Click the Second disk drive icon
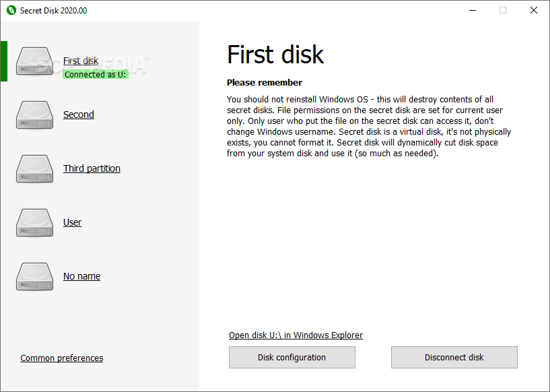550x392 pixels. pyautogui.click(x=35, y=115)
